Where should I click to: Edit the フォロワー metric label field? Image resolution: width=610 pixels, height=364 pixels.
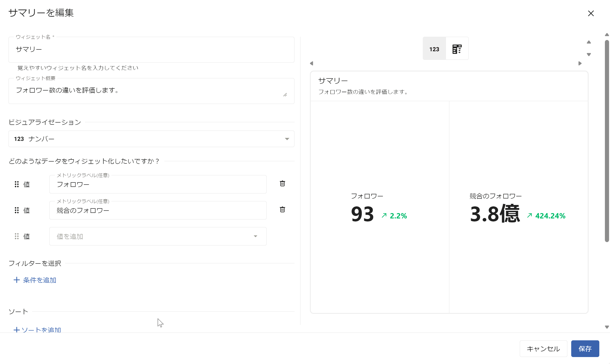click(158, 185)
